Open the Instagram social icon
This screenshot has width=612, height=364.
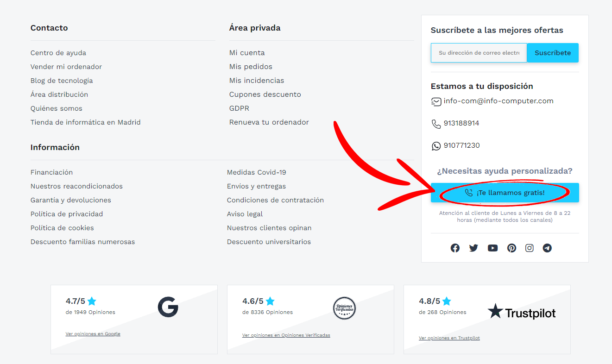click(x=530, y=248)
